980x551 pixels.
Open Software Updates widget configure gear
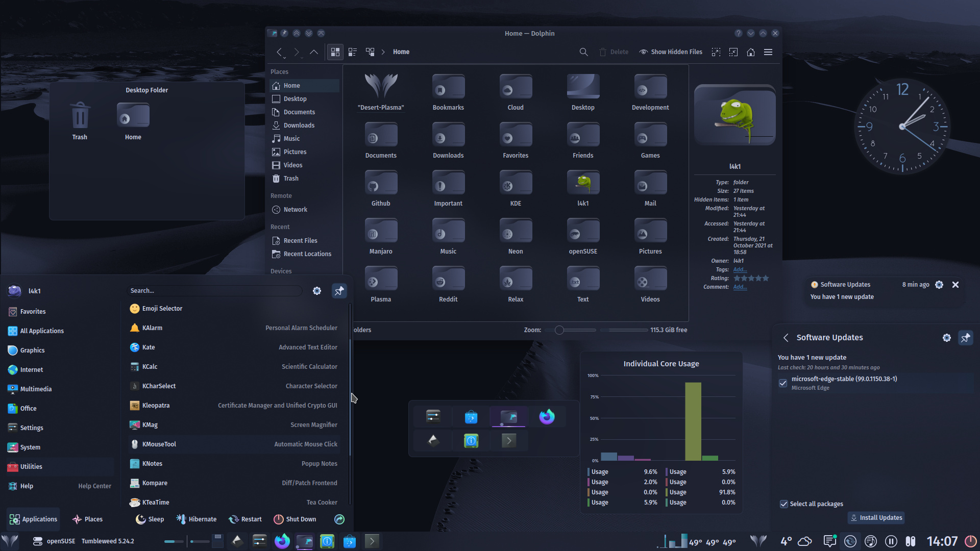(x=947, y=338)
